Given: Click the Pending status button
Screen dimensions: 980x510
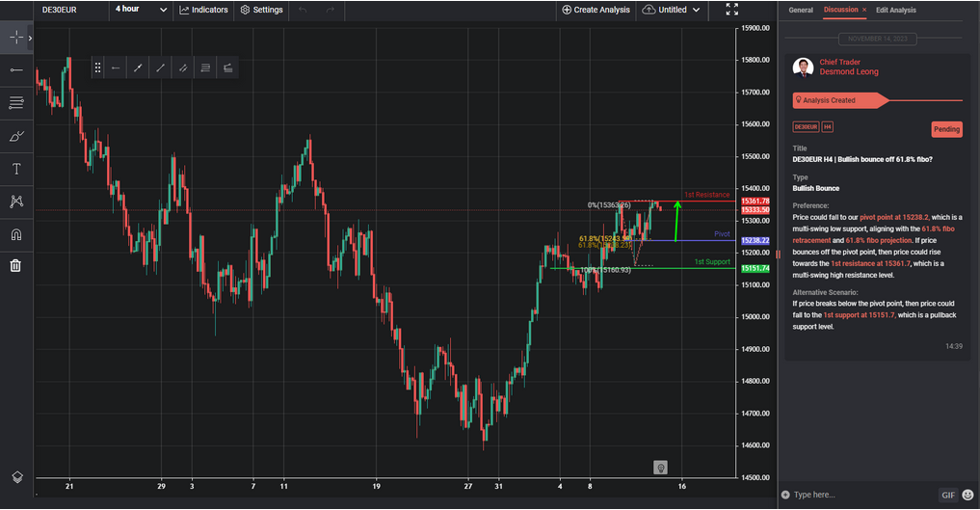Looking at the screenshot, I should tap(946, 129).
